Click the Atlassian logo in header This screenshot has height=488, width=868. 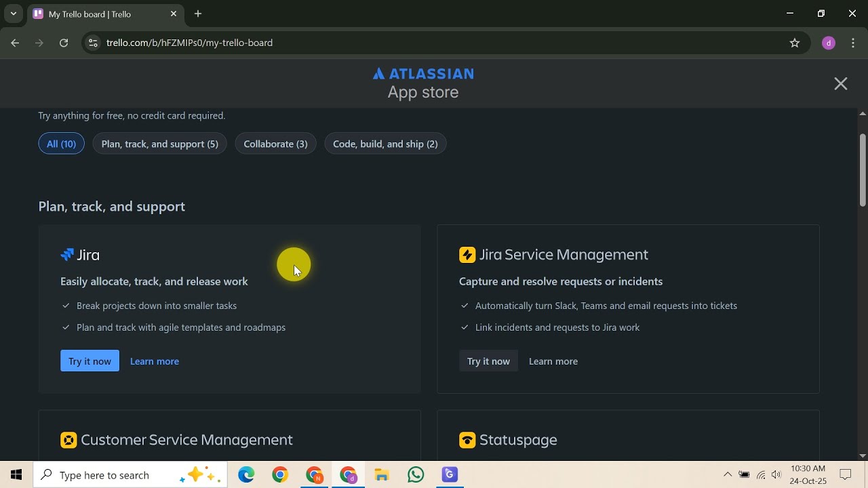coord(423,74)
